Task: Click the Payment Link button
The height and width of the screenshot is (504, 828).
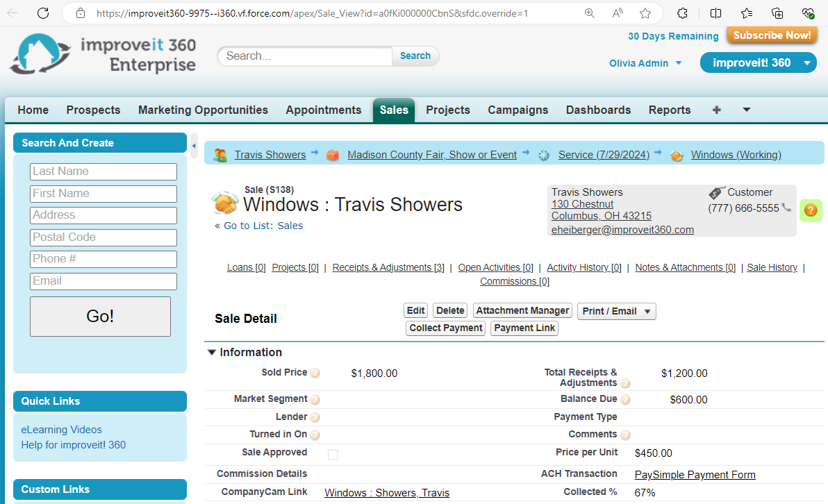Action: point(524,328)
